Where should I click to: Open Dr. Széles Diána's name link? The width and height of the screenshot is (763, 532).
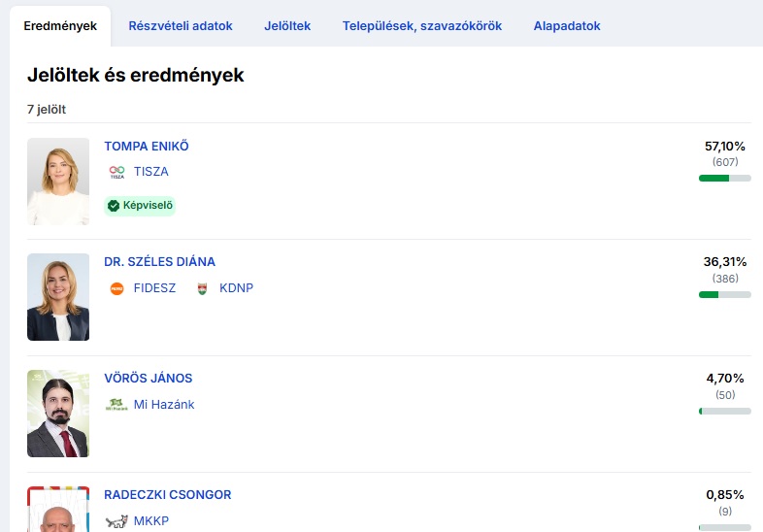coord(160,262)
